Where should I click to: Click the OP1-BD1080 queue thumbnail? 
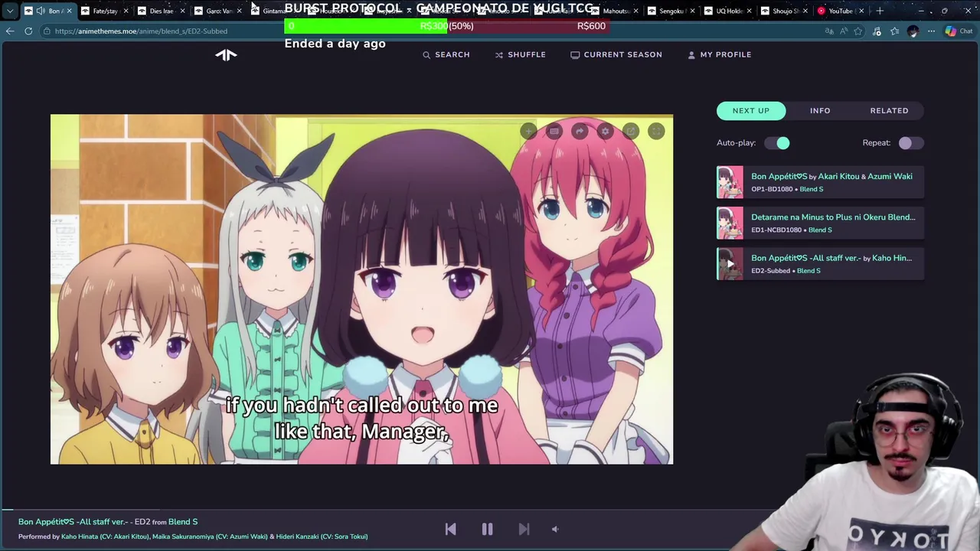tap(730, 182)
